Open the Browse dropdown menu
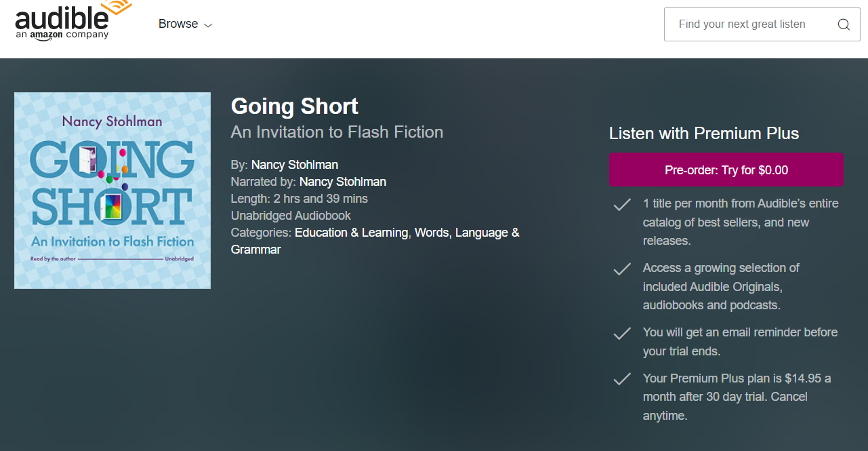This screenshot has height=451, width=868. pos(178,23)
